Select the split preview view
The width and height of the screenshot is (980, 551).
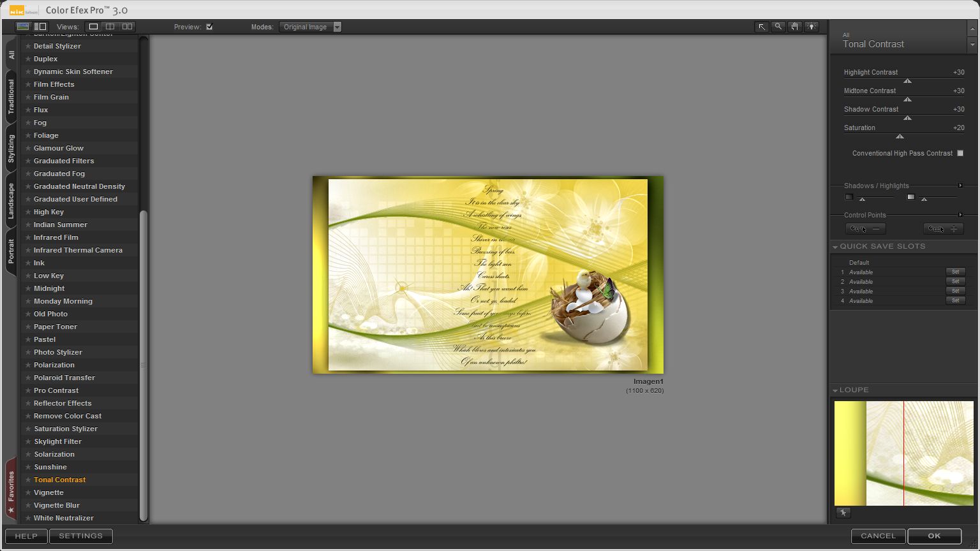(x=110, y=27)
